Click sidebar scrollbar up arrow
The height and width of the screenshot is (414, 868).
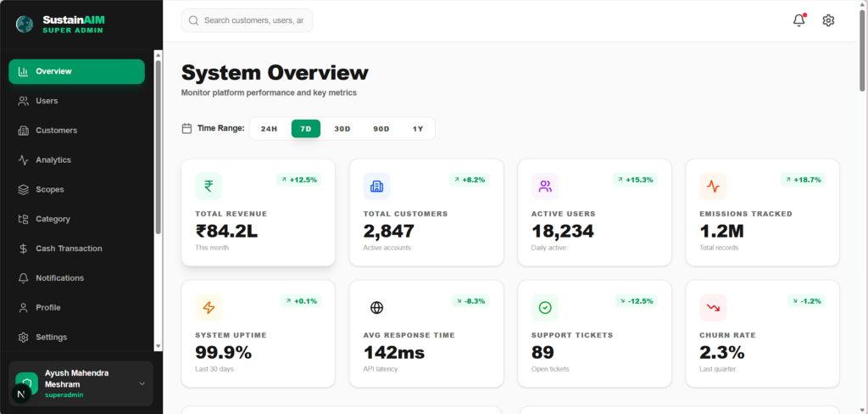[159, 55]
